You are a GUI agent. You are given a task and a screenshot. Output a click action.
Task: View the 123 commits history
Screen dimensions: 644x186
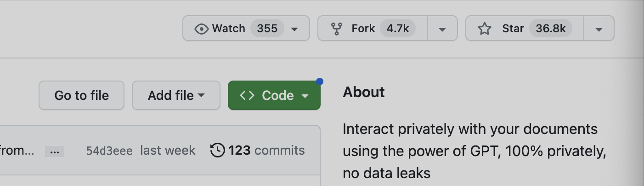pos(266,151)
